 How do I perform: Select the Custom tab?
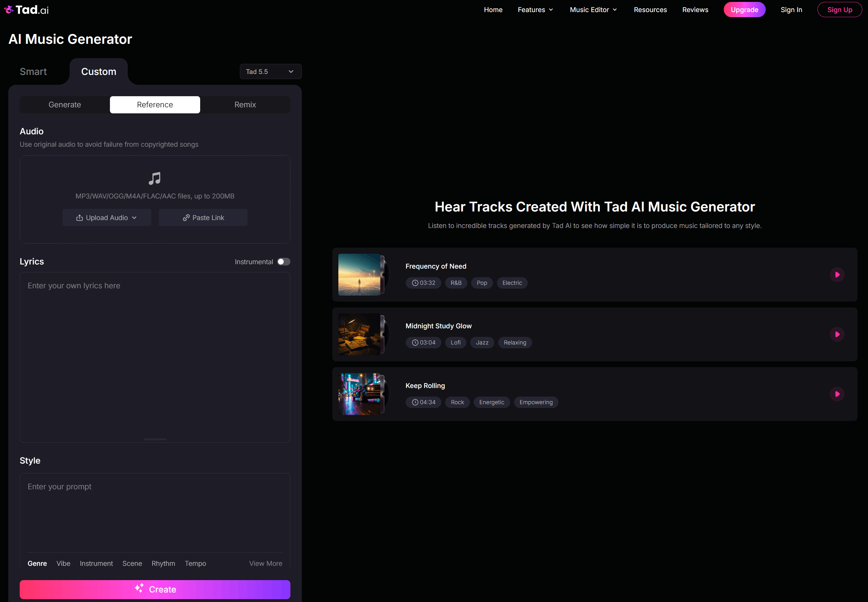tap(99, 72)
